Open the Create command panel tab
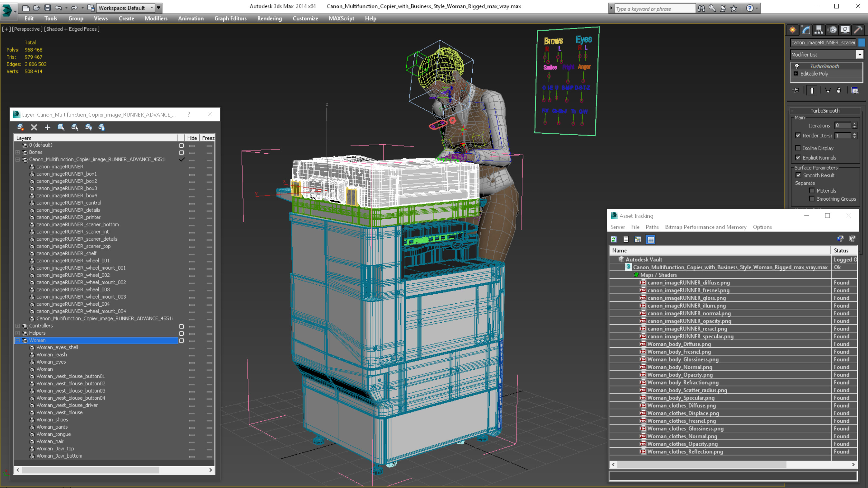Screen dimensions: 868x488 [793, 30]
